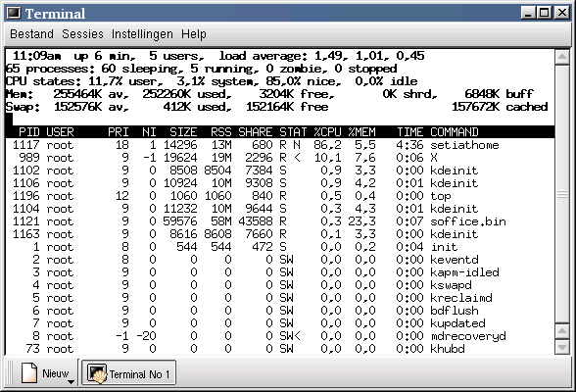The image size is (576, 392).
Task: Click the vertical scrollbar thumb
Action: point(562,194)
